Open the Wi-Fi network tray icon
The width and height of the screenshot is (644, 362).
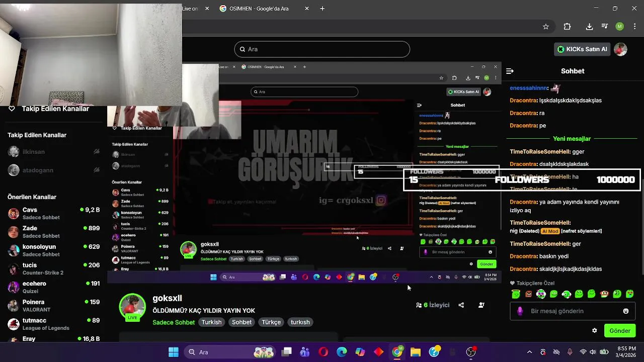click(583, 352)
